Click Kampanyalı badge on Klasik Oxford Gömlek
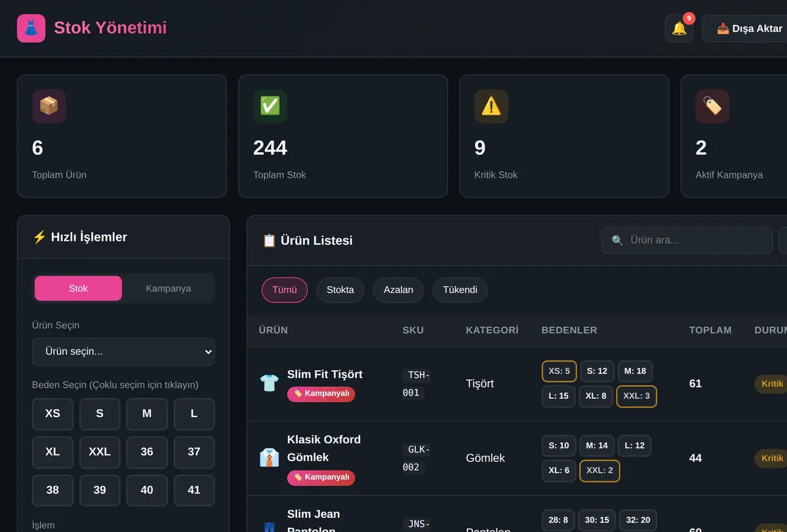Image resolution: width=787 pixels, height=532 pixels. tap(321, 477)
